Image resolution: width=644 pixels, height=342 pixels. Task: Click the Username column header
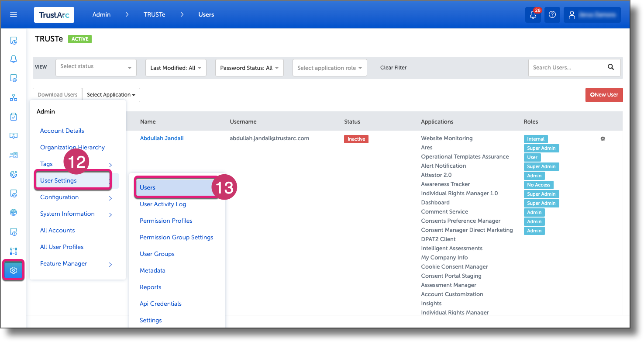pos(243,121)
